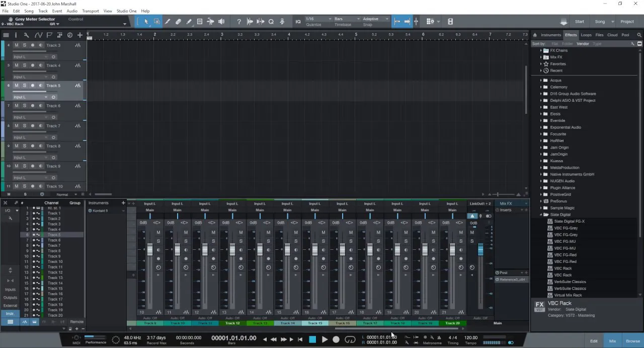Toggle record arm on Track 3

click(x=33, y=45)
